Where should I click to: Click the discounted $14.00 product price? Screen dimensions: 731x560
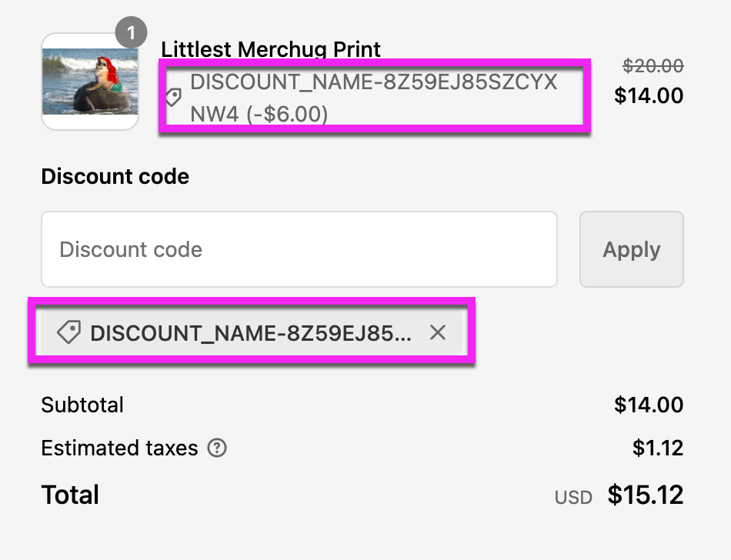pos(649,95)
